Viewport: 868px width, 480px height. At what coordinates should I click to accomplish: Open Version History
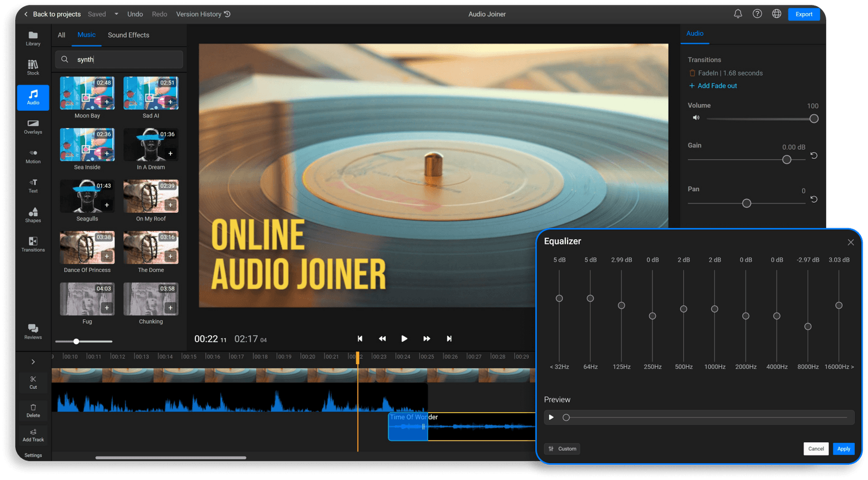point(203,14)
